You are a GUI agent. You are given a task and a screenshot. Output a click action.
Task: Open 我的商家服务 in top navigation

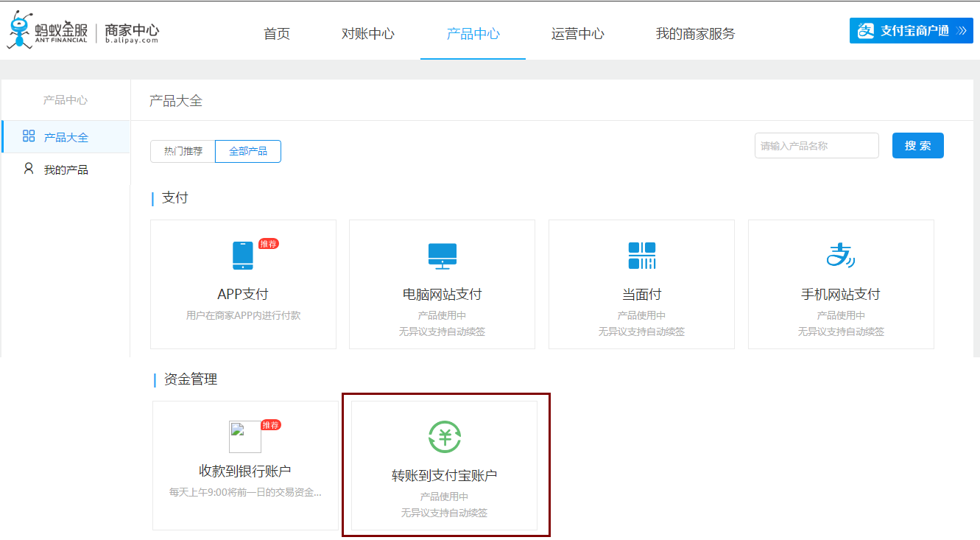click(695, 34)
